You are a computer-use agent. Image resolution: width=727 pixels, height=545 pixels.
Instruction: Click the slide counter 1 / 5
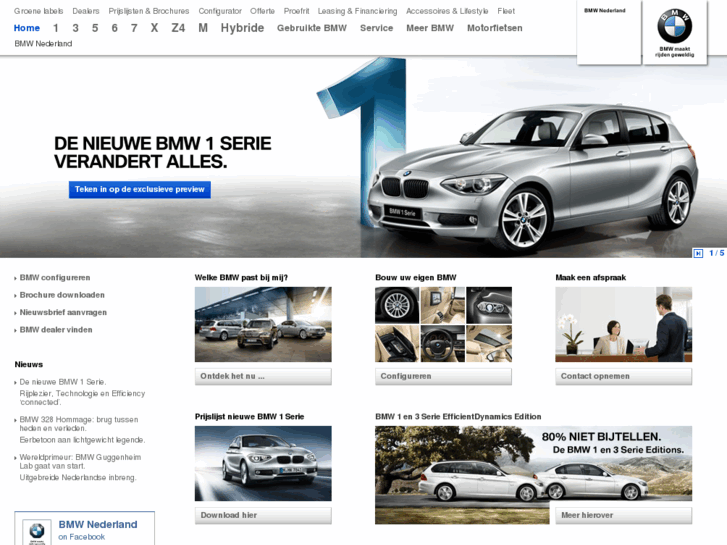pyautogui.click(x=716, y=253)
